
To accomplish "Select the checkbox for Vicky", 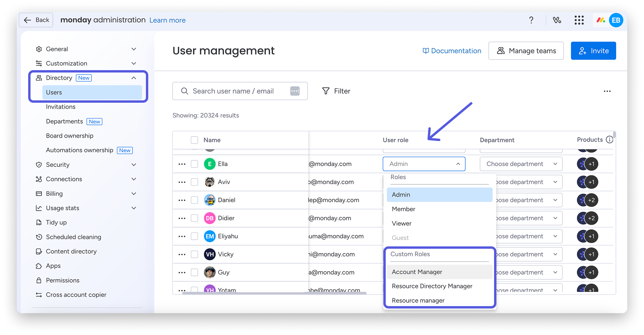I will (x=194, y=254).
